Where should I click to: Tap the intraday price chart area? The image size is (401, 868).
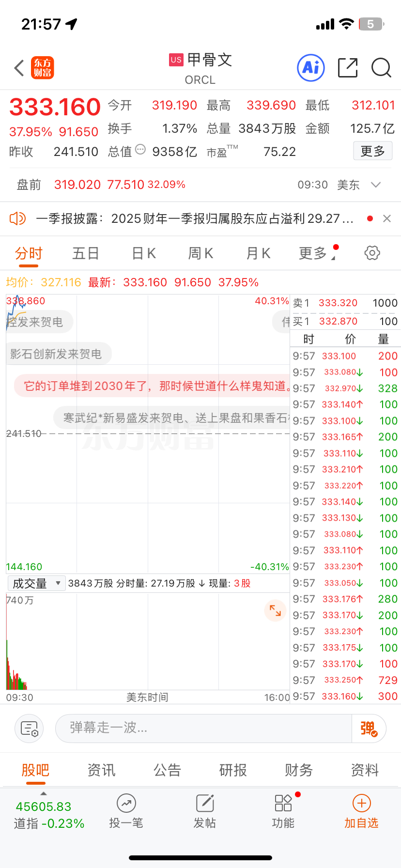148,434
